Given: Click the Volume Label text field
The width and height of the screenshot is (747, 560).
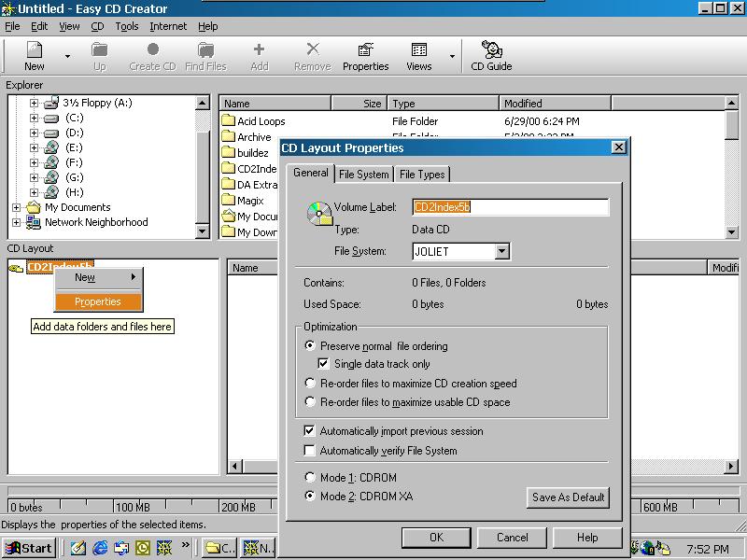Looking at the screenshot, I should click(510, 207).
